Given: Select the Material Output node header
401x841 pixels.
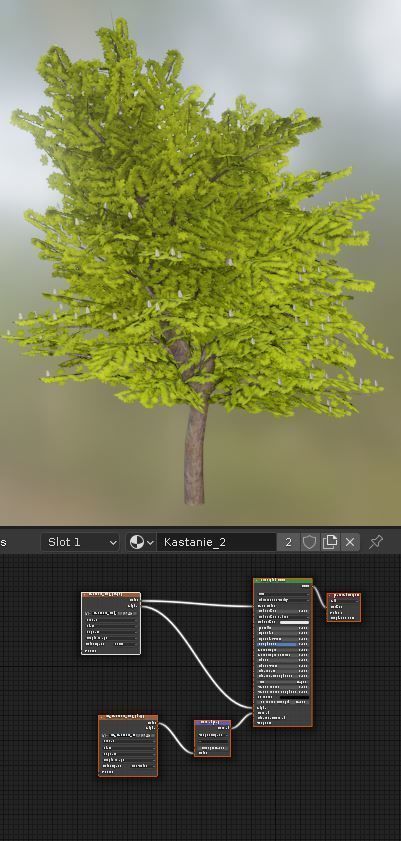Looking at the screenshot, I should pos(344,595).
